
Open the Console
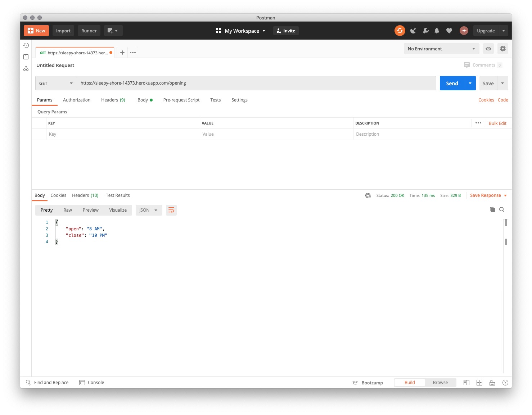tap(91, 383)
